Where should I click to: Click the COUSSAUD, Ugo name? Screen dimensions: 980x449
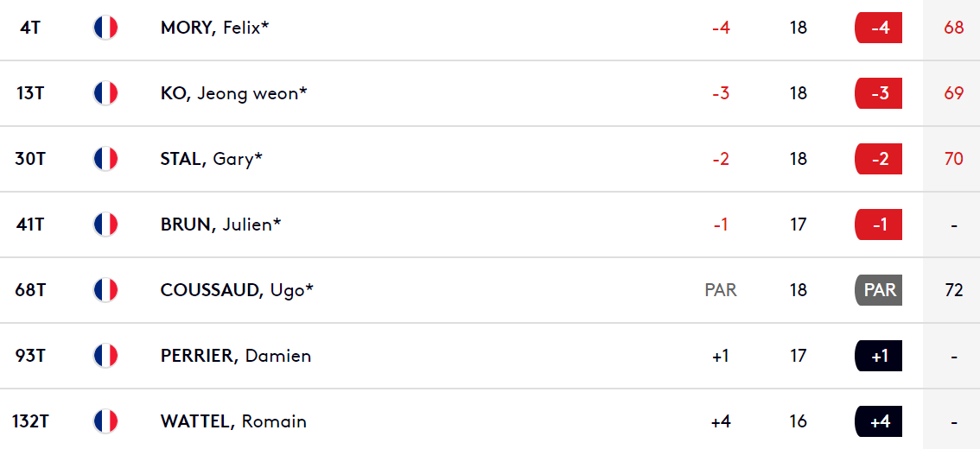pyautogui.click(x=237, y=290)
